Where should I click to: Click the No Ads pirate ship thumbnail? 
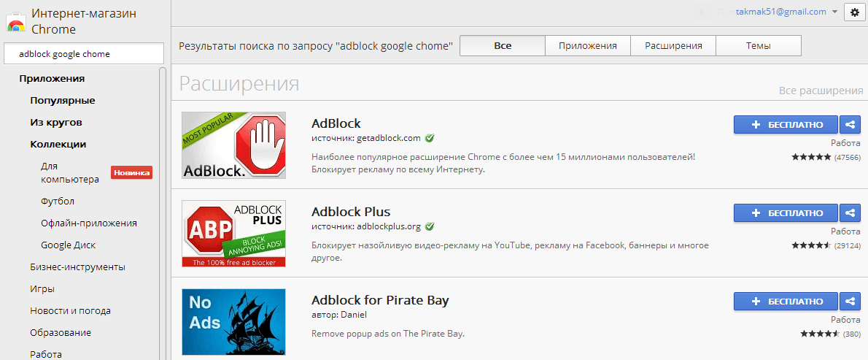click(233, 322)
